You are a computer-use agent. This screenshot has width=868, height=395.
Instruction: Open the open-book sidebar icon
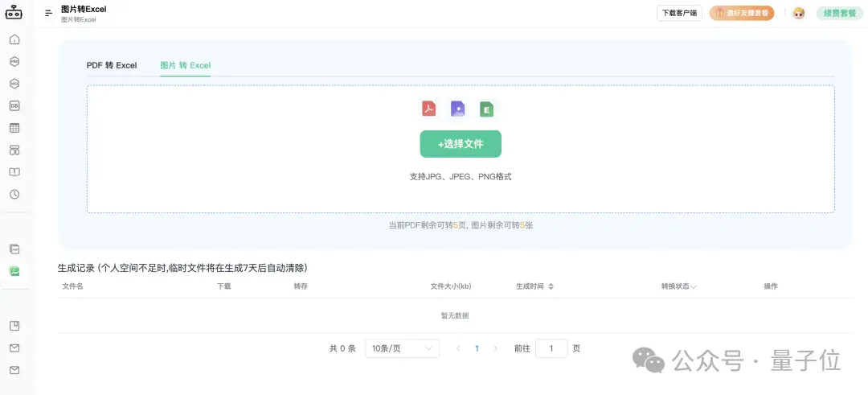point(14,172)
